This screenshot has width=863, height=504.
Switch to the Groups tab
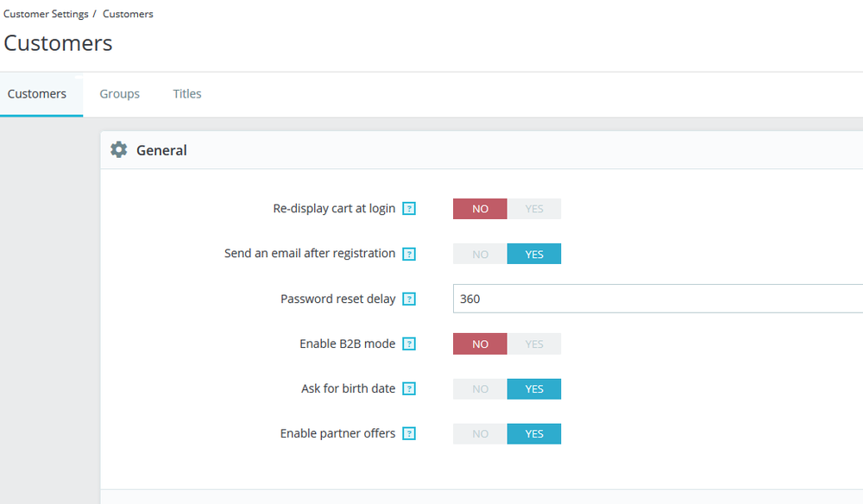click(119, 94)
